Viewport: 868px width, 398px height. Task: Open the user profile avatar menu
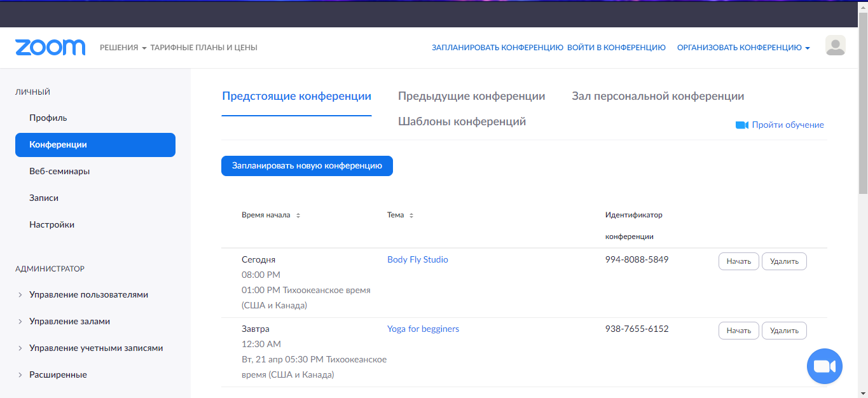pos(835,46)
